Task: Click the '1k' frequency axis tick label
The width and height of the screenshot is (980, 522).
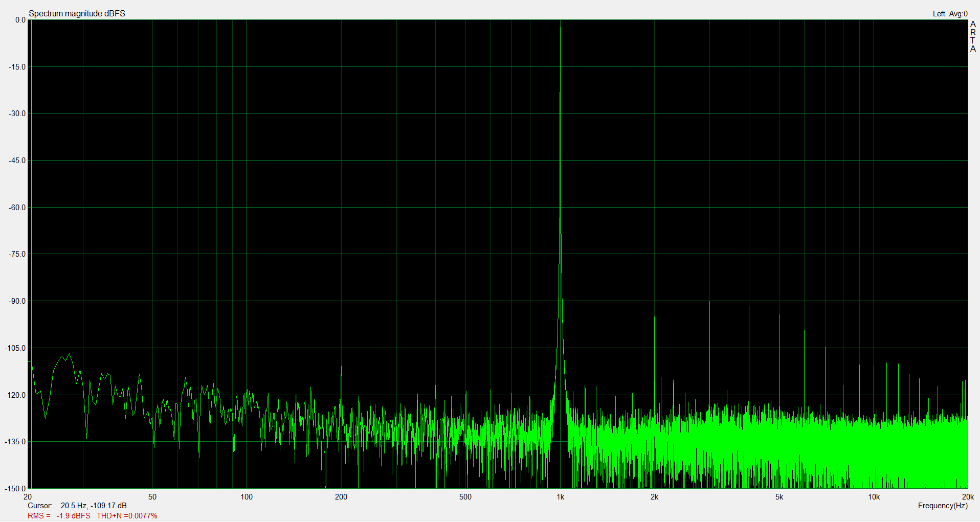Action: 561,497
